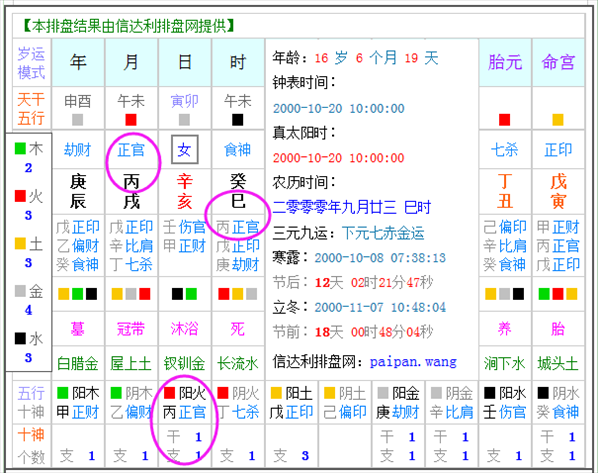Click the 丁丑 pillar under 胎元

[x=505, y=191]
